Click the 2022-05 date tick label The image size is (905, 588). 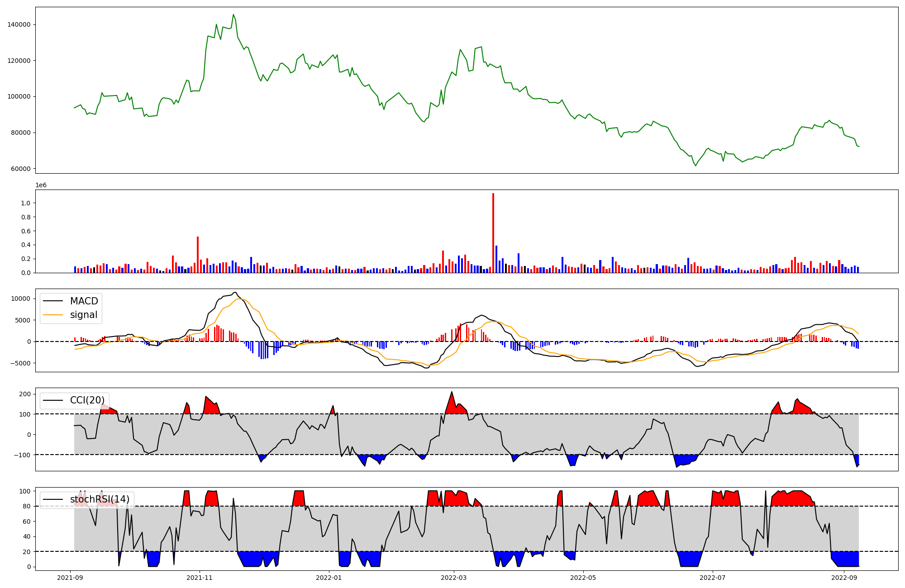[x=583, y=578]
